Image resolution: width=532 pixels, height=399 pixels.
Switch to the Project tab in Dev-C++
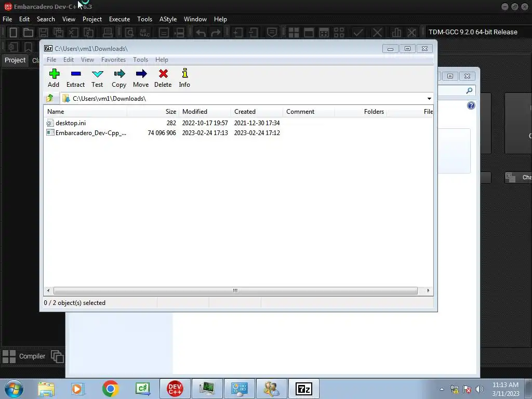[x=15, y=60]
